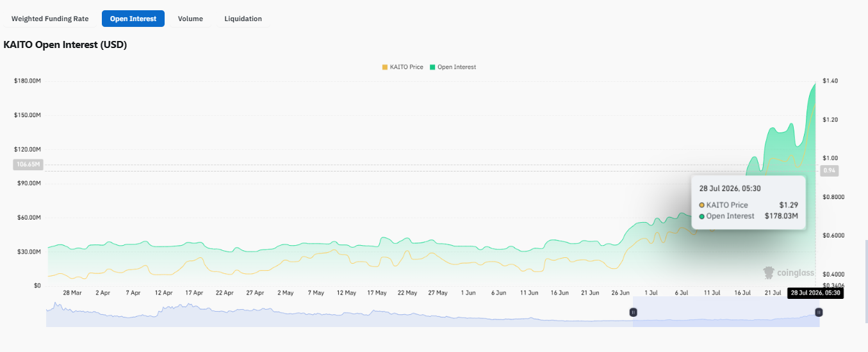
Task: Click the $180.00M y-axis label
Action: click(28, 81)
